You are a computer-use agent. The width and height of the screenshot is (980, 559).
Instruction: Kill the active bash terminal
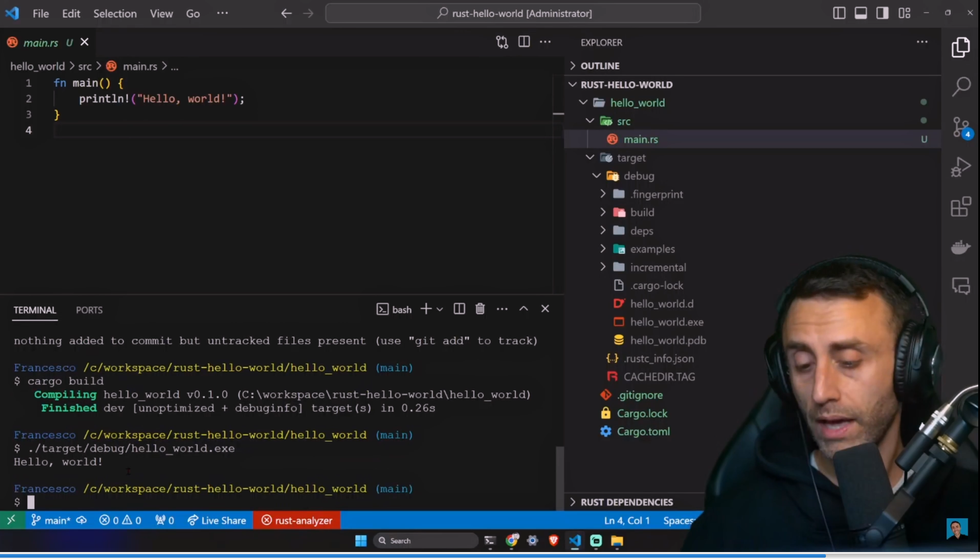pyautogui.click(x=480, y=309)
